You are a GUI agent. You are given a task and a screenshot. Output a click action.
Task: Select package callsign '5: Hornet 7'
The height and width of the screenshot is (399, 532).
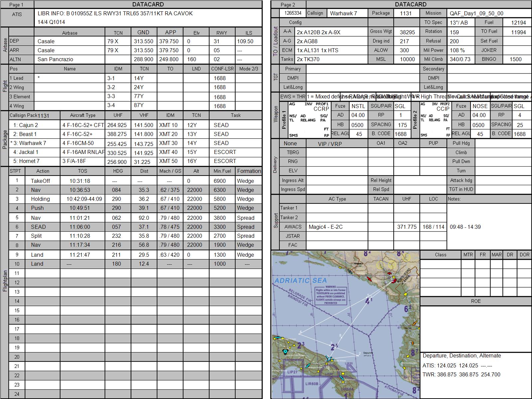point(26,161)
